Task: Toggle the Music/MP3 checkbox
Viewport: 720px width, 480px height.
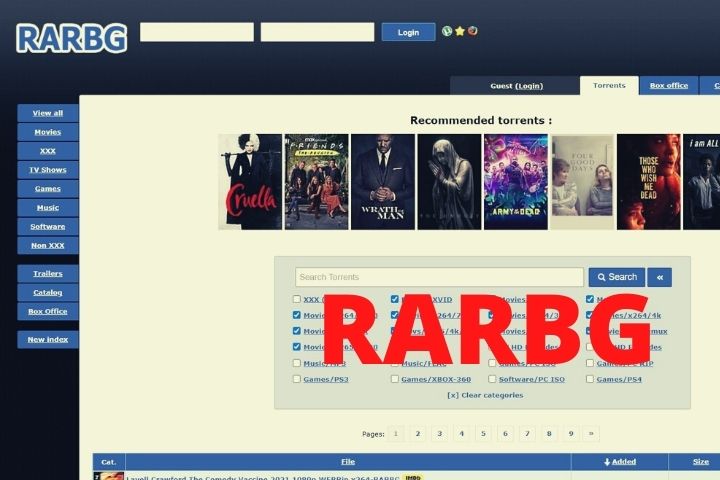Action: coord(297,363)
